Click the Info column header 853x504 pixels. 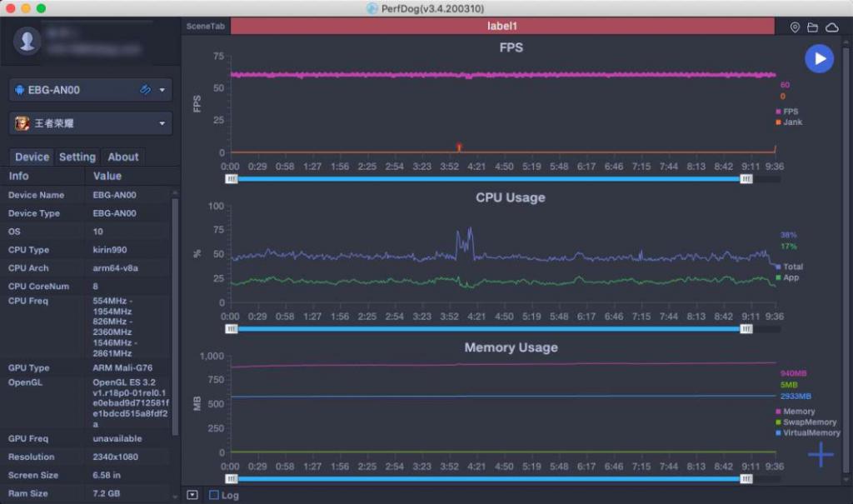18,176
